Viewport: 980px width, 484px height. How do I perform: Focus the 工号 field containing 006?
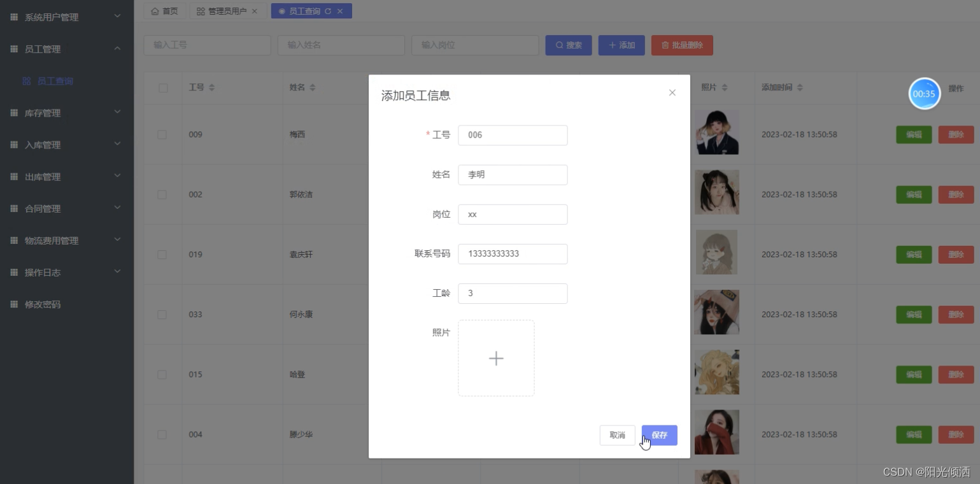(x=513, y=135)
